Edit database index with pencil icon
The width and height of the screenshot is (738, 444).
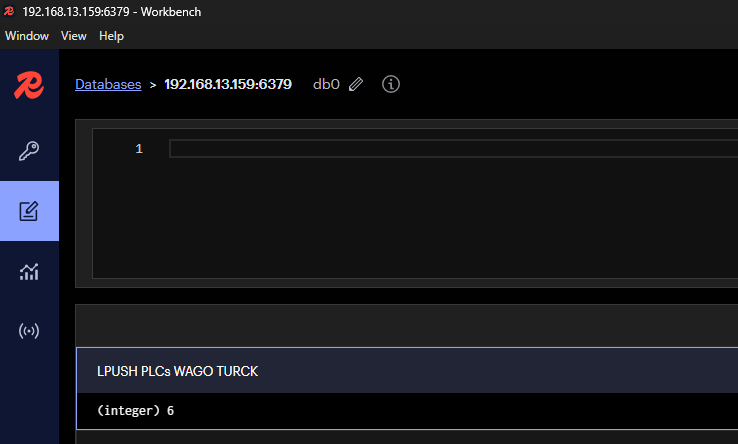pos(356,84)
